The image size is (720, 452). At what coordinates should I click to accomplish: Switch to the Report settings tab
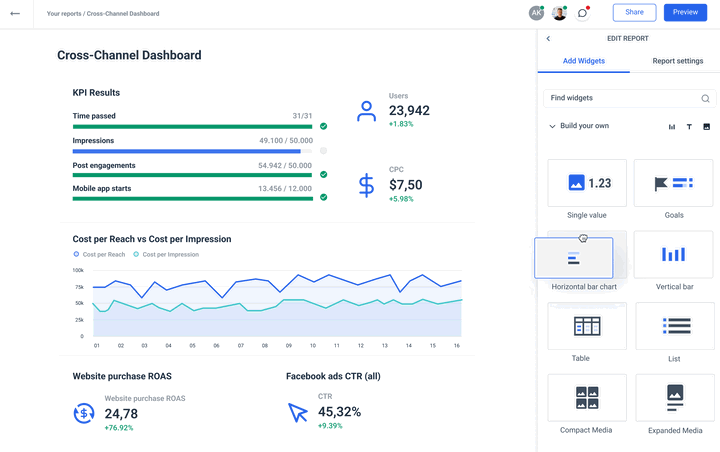[x=678, y=61]
